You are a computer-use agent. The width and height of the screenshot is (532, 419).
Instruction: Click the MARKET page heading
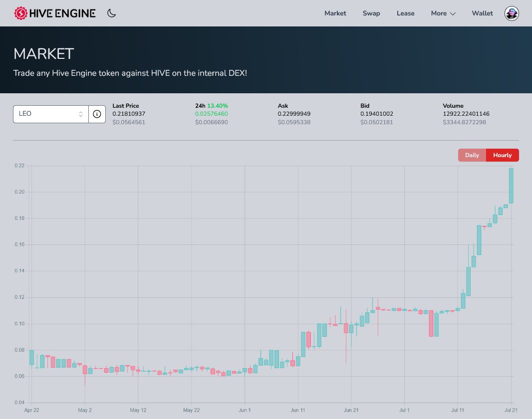[x=44, y=54]
